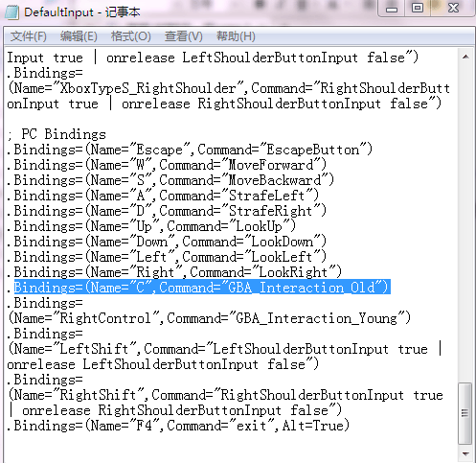Open the 查看(V) menu
The width and height of the screenshot is (476, 463).
tap(184, 36)
